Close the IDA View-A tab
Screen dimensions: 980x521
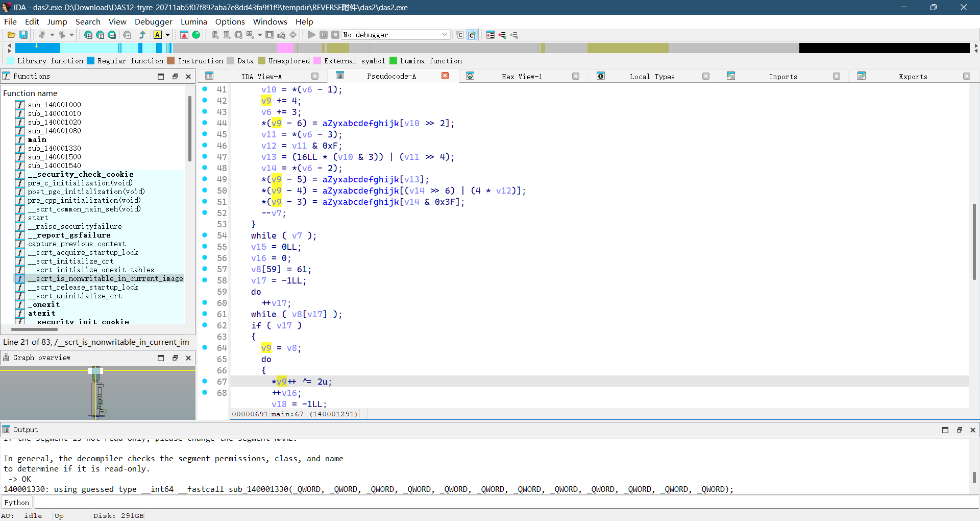(x=315, y=76)
